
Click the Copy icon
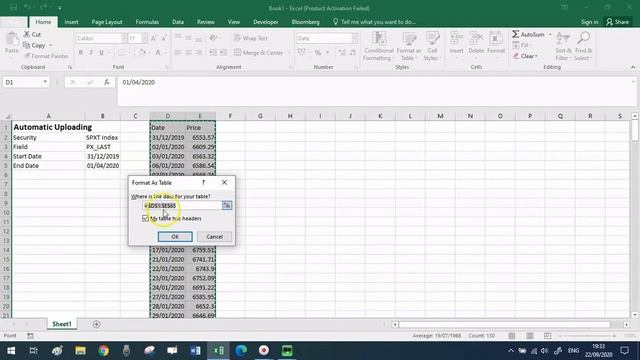(27, 45)
